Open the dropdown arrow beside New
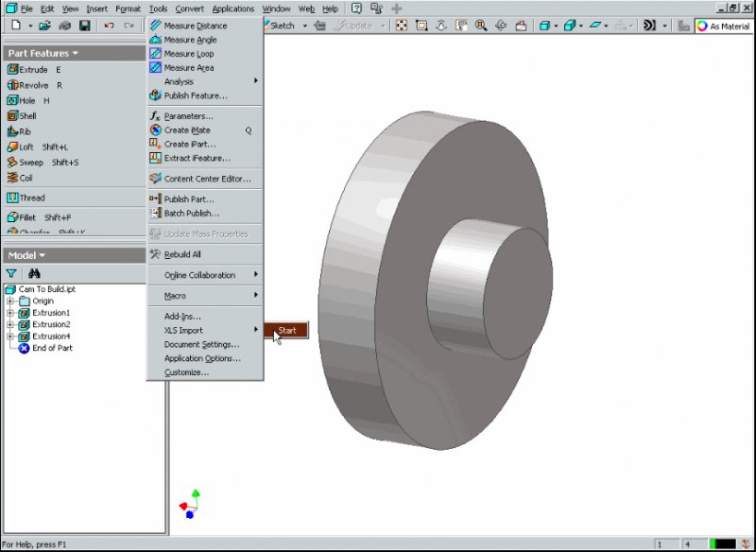This screenshot has height=552, width=756. point(30,26)
